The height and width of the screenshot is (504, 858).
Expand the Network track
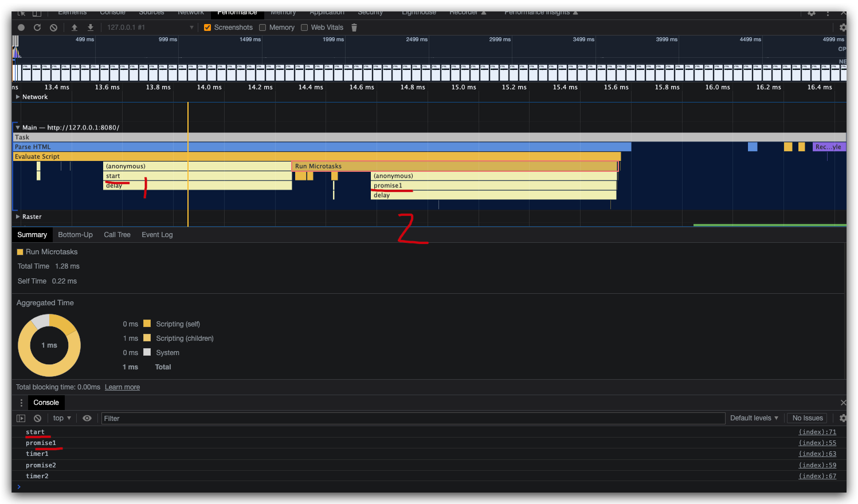tap(18, 97)
